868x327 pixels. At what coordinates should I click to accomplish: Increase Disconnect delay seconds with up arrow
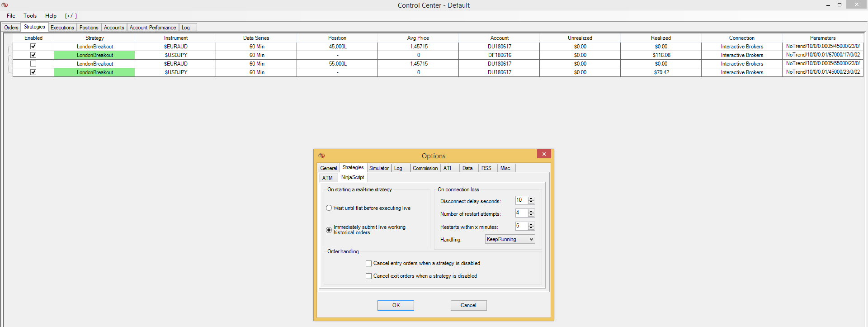point(531,198)
